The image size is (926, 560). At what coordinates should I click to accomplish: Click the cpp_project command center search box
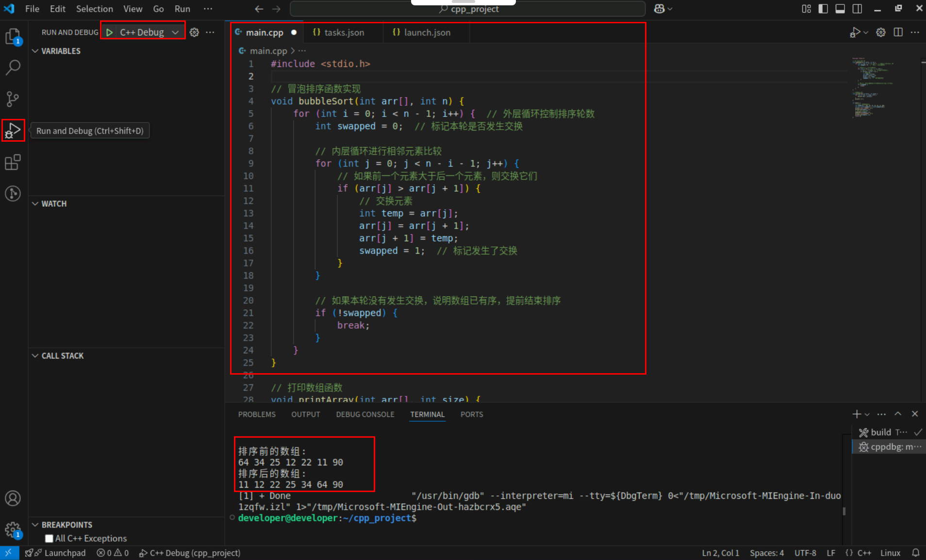coord(468,9)
